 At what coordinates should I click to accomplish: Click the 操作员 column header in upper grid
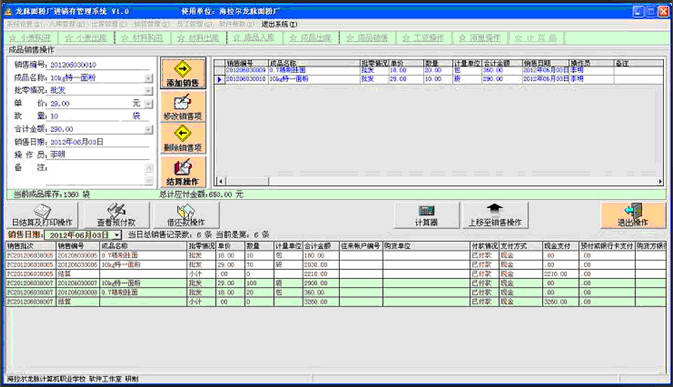coord(591,63)
